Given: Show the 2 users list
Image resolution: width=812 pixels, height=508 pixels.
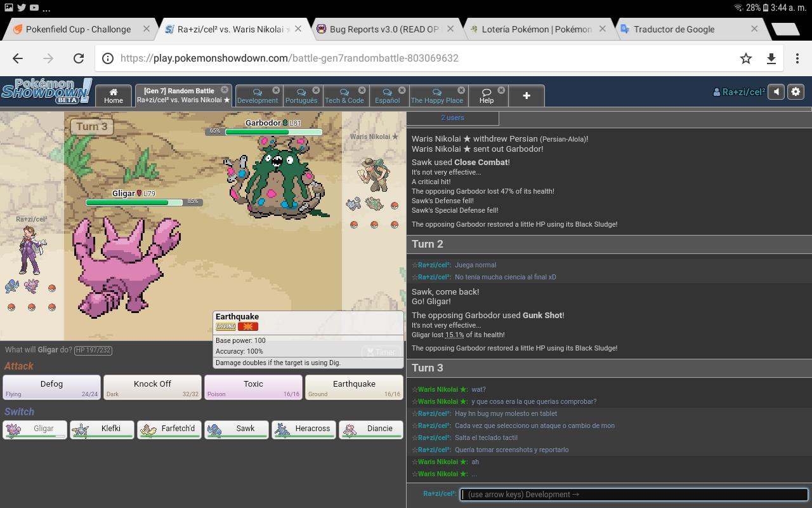Looking at the screenshot, I should tap(452, 118).
